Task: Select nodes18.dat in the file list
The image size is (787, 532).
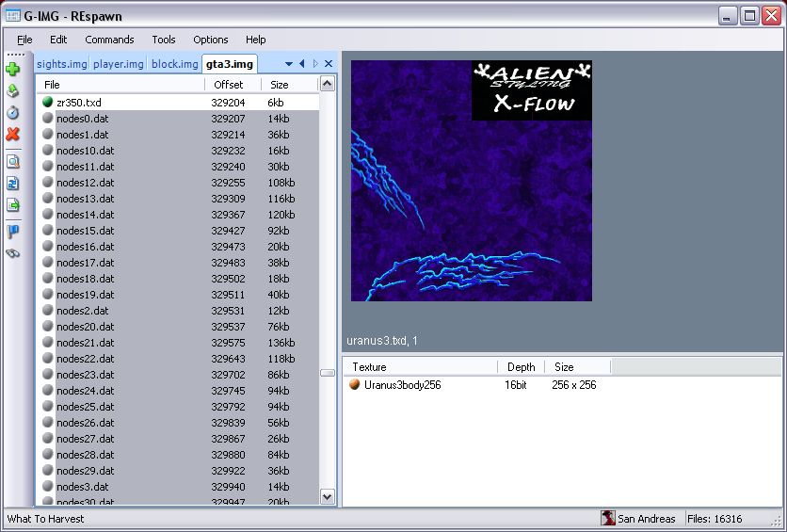Action: (x=178, y=279)
